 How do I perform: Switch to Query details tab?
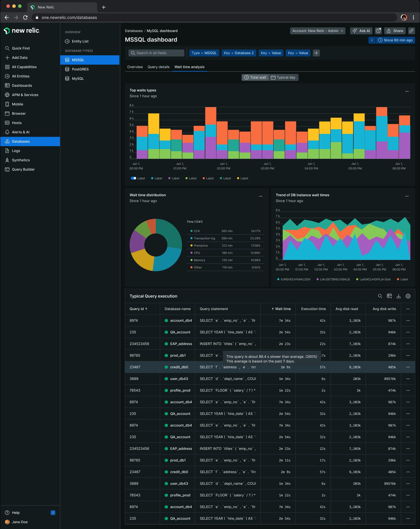point(158,67)
